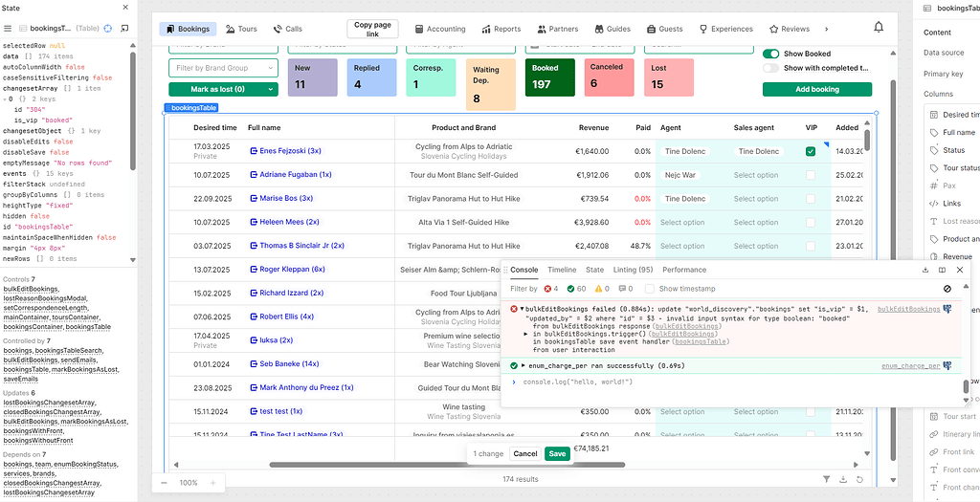This screenshot has height=502, width=980.
Task: Toggle the Show Booked switch
Action: [x=770, y=54]
